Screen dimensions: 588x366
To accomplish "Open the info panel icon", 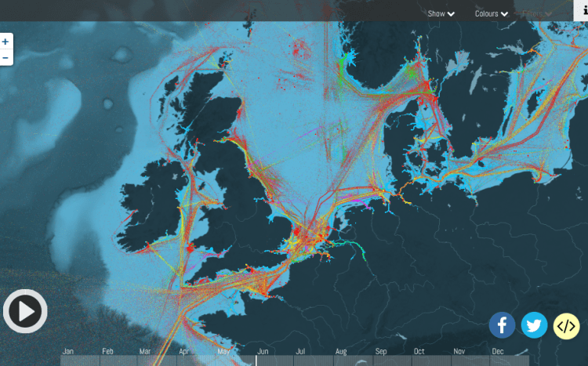I will pos(583,9).
